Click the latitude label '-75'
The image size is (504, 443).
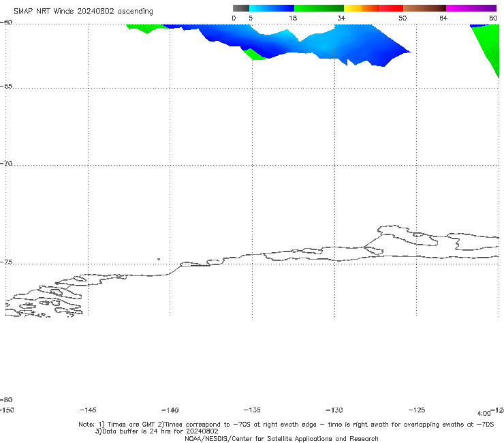pos(6,262)
